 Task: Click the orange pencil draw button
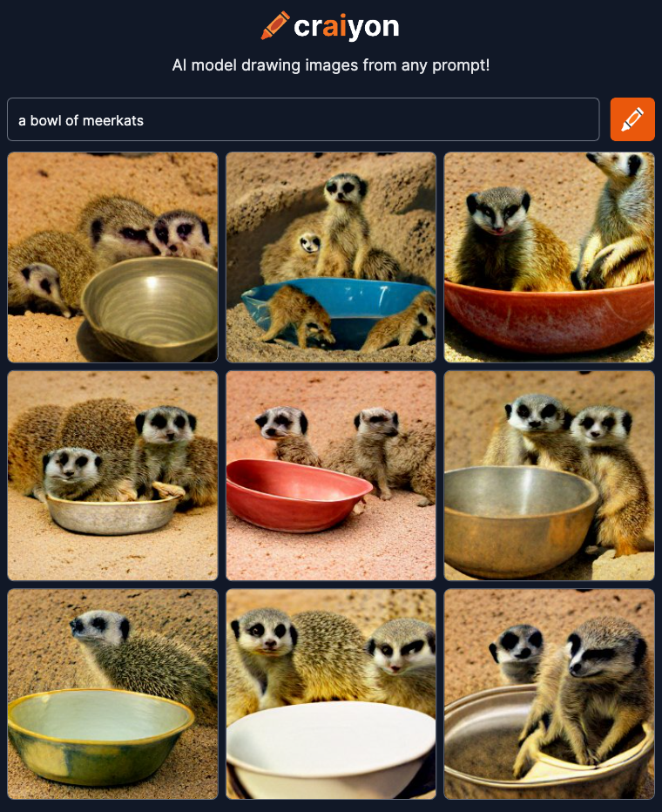tap(632, 119)
